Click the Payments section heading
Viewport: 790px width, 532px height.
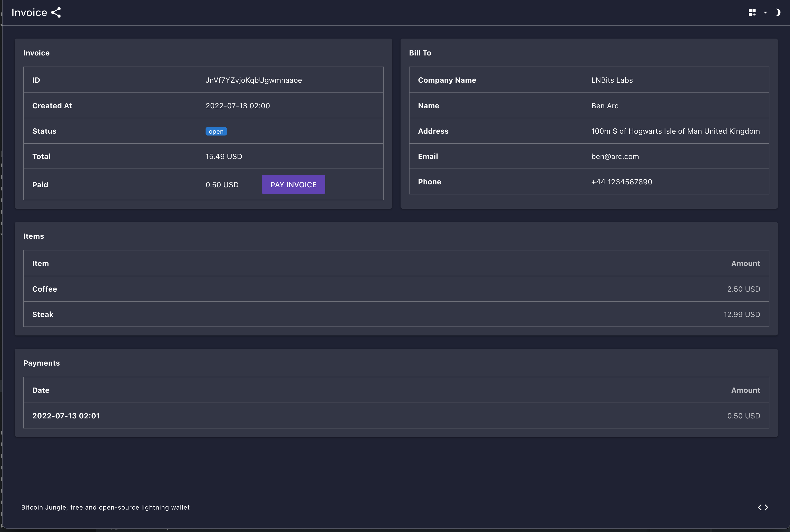click(41, 363)
